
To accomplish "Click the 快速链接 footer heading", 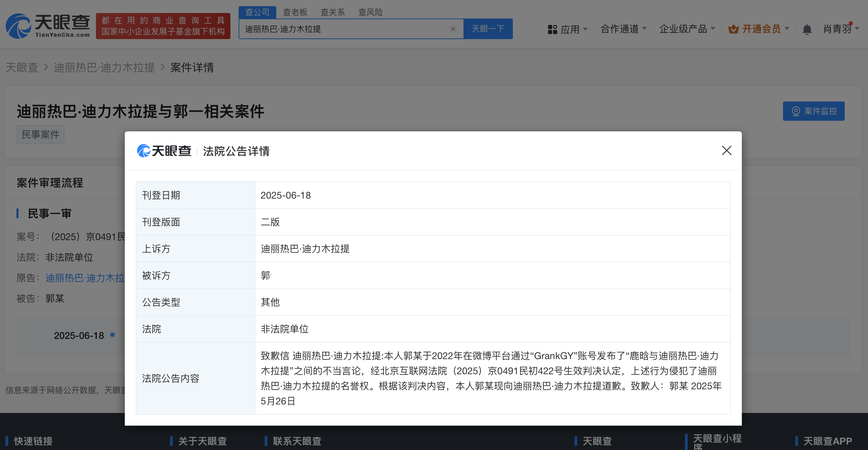I will click(x=33, y=441).
